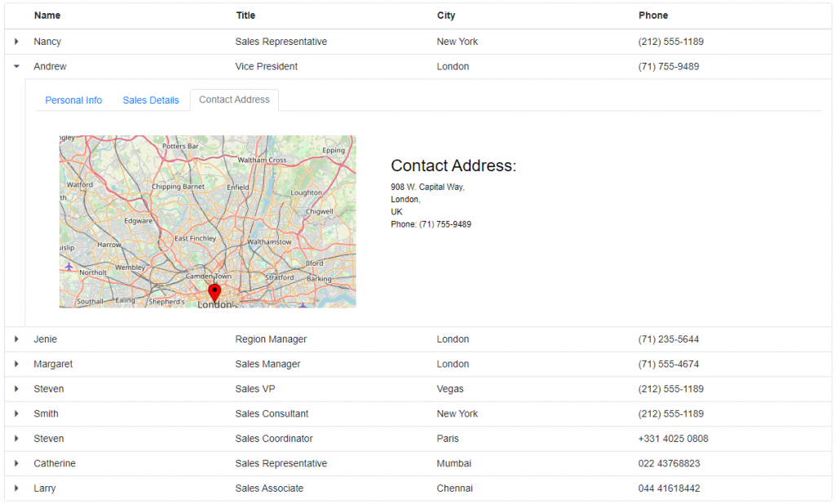Switch to the Personal Info tab
This screenshot has height=504, width=835.
tap(73, 99)
